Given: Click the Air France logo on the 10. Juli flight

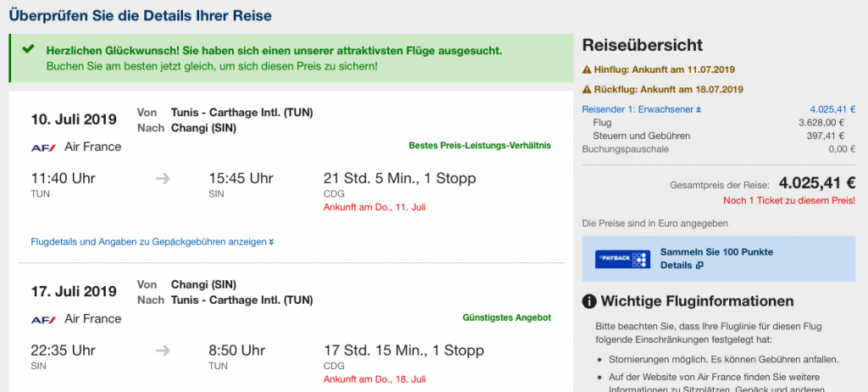Looking at the screenshot, I should [43, 147].
